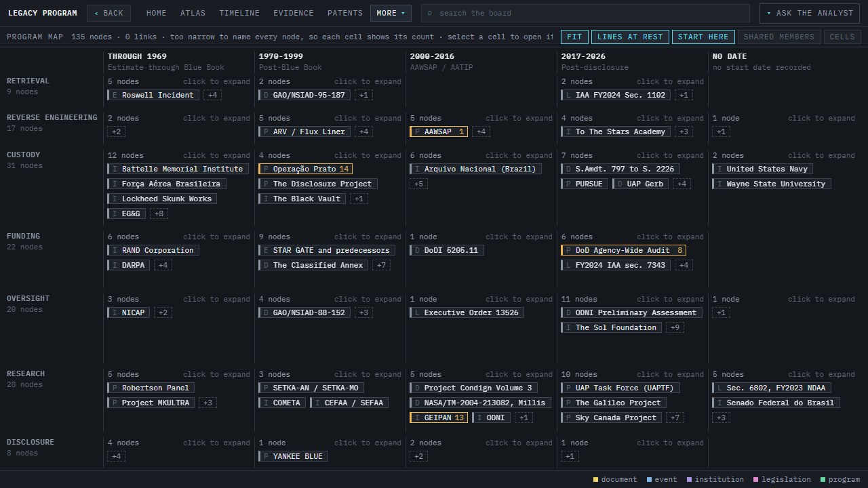Select the ODNI Preliminary Assessment node
Image resolution: width=868 pixels, height=488 pixels.
pyautogui.click(x=631, y=312)
